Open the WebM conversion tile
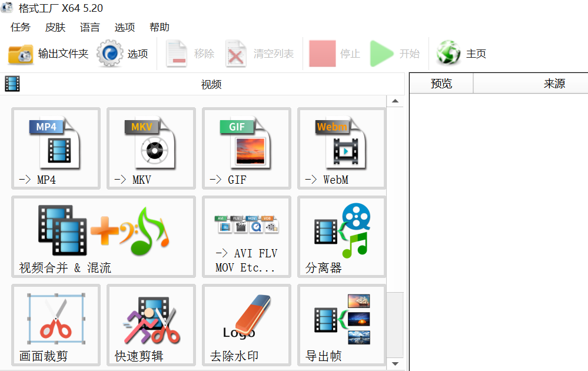The image size is (588, 371). tap(341, 148)
